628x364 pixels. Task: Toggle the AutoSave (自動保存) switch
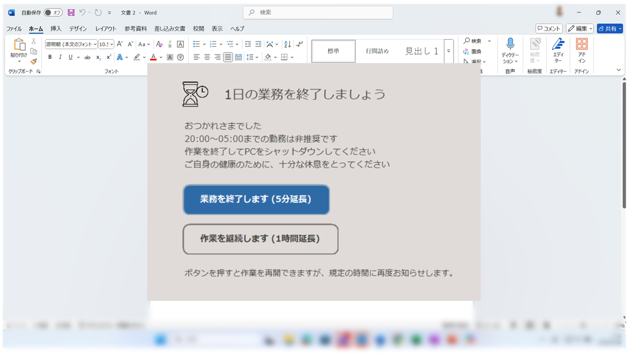tap(53, 12)
